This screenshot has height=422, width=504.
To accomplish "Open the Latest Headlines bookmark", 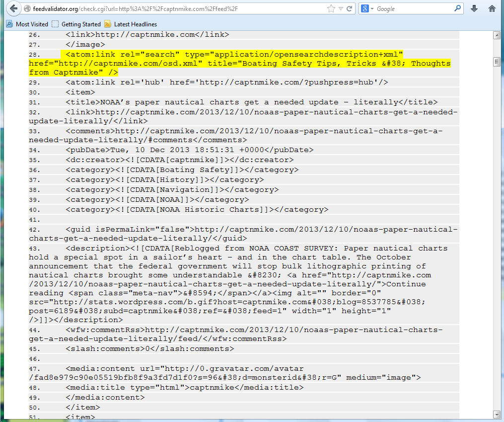I will [135, 24].
